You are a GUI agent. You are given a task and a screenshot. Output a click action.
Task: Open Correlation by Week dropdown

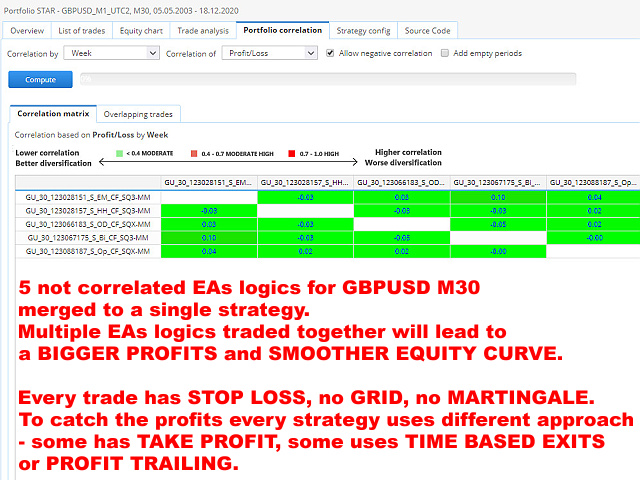(111, 53)
